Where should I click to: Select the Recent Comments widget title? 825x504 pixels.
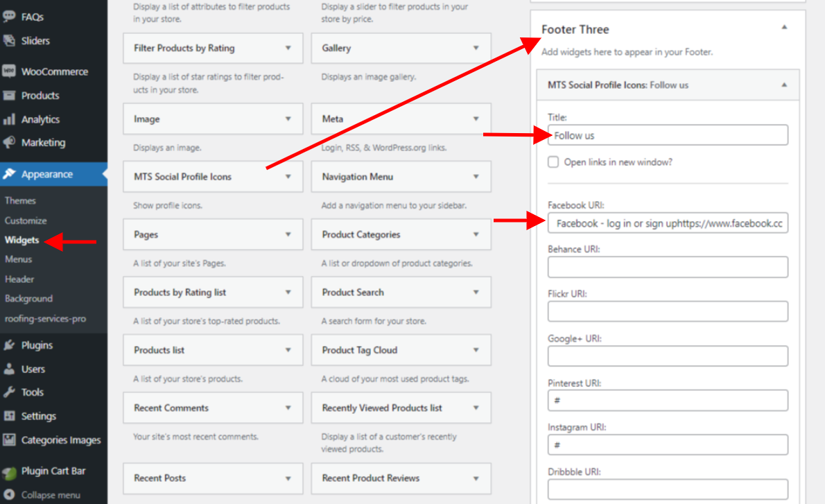point(171,408)
